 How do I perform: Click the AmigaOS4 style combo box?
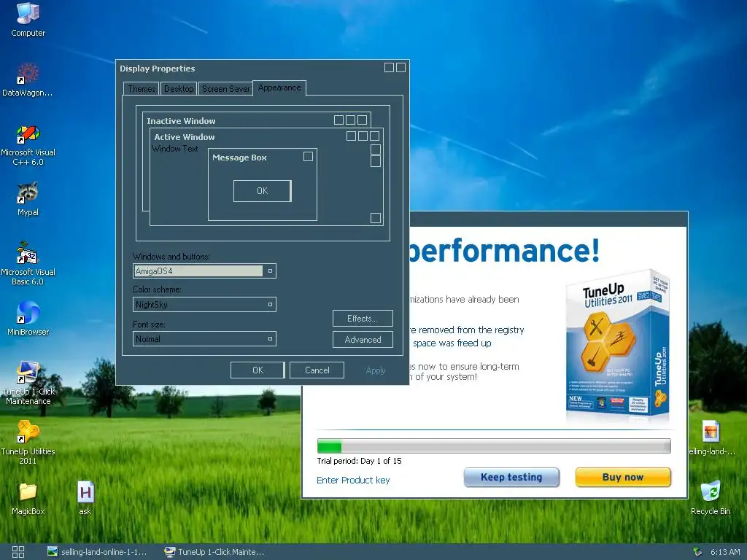pyautogui.click(x=204, y=271)
